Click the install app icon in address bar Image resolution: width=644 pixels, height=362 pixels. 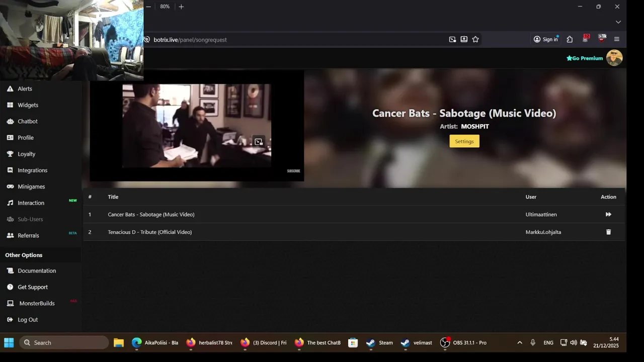pyautogui.click(x=464, y=39)
